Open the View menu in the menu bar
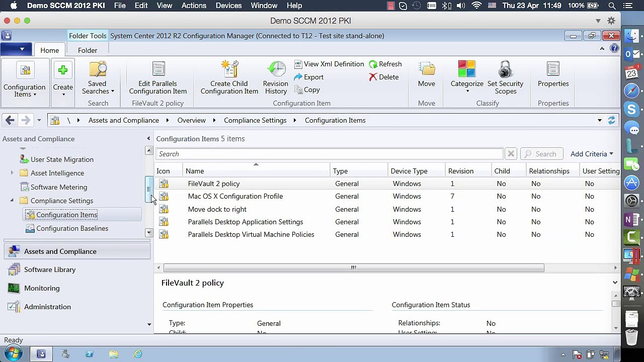The height and width of the screenshot is (362, 644). pos(165,6)
